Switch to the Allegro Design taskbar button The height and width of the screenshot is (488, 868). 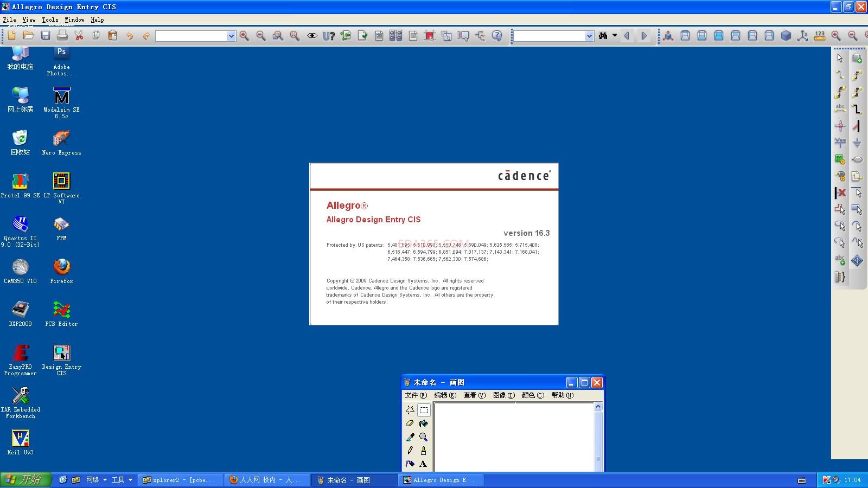(x=442, y=480)
